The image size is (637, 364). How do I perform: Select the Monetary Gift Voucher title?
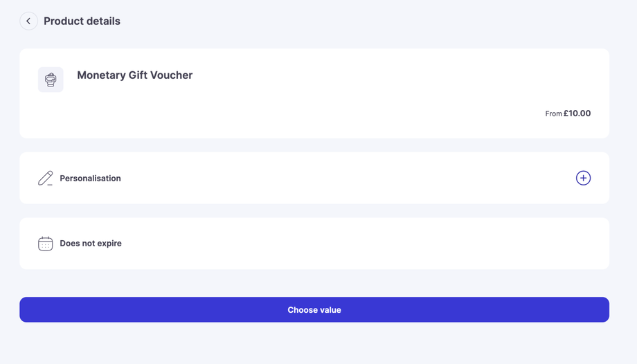coord(134,75)
